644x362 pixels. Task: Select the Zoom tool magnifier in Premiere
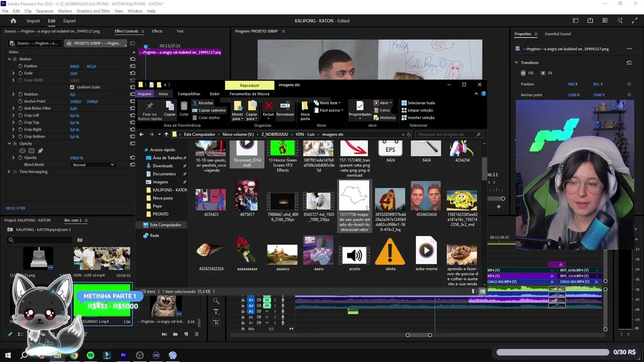(216, 301)
